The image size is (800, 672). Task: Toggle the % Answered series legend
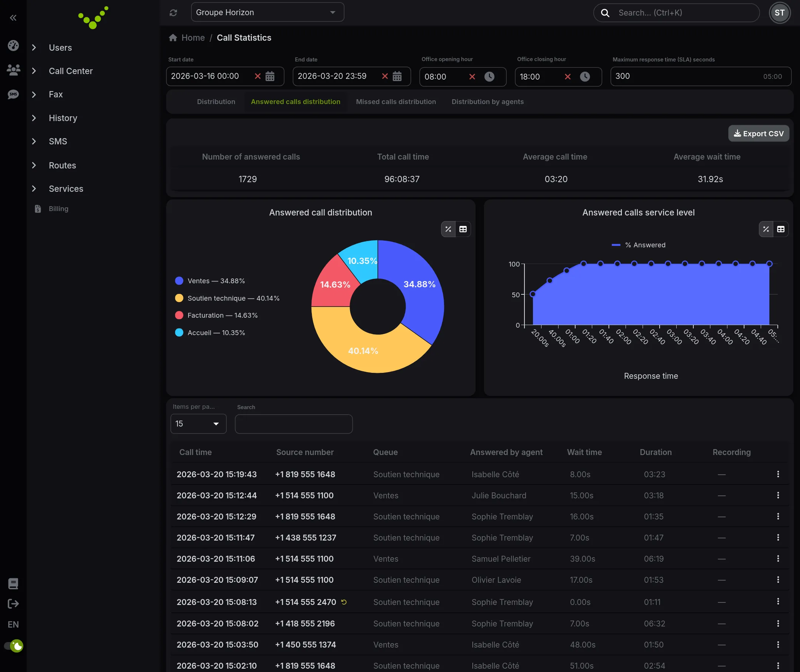639,245
